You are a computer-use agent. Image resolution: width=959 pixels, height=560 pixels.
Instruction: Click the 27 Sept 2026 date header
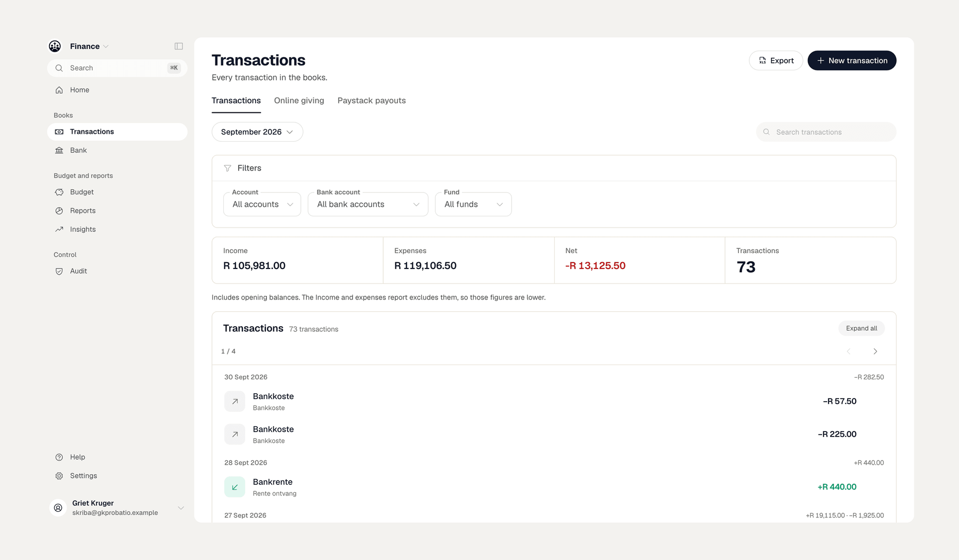click(x=245, y=516)
